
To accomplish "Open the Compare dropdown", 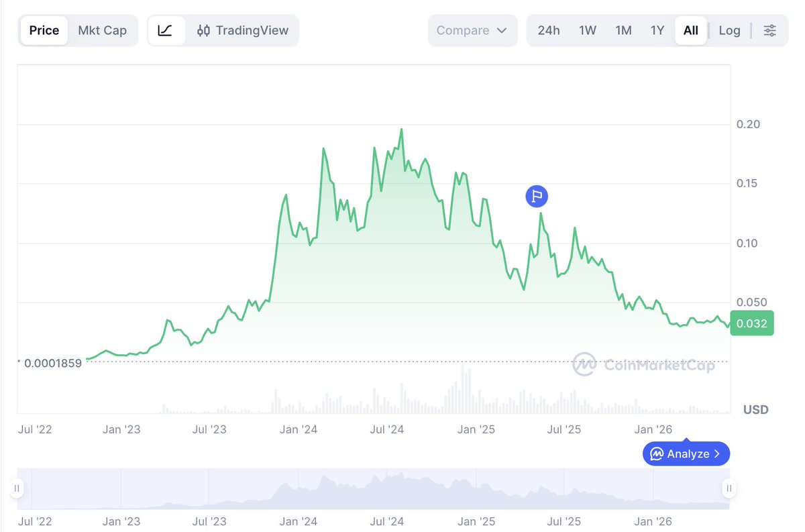I will coord(472,30).
